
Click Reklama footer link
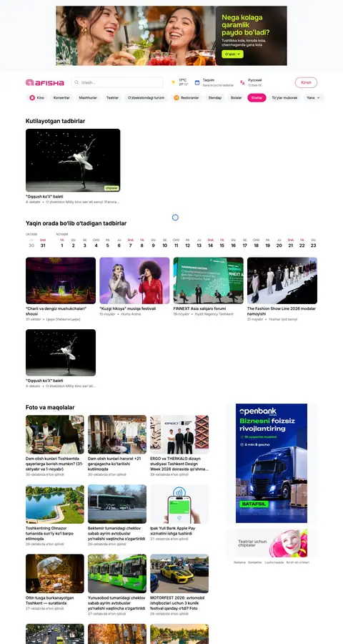tap(239, 562)
